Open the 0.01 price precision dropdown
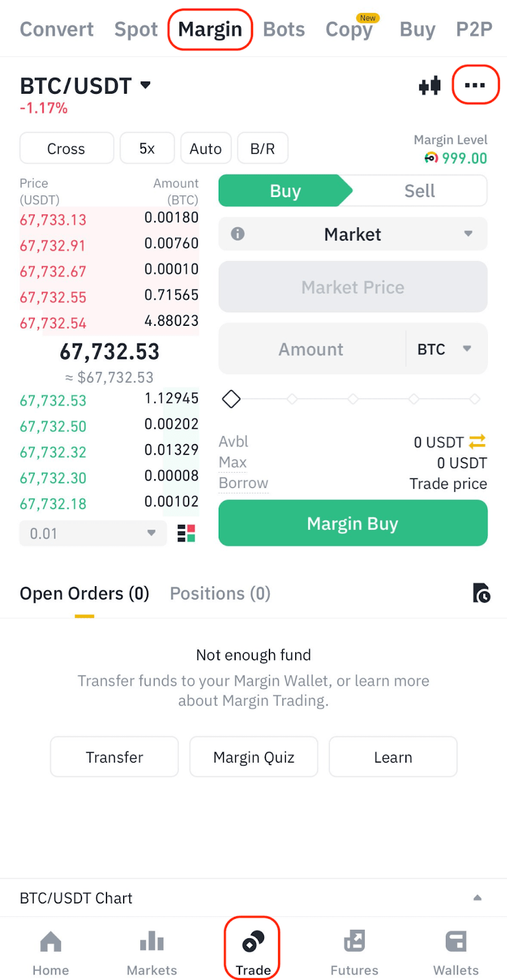Screen dimensions: 507x980 coord(93,533)
